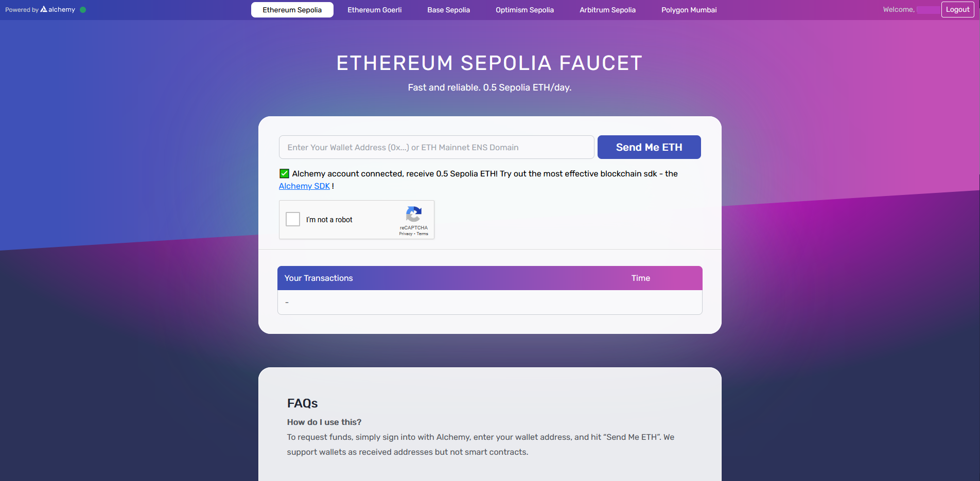Focus the wallet address input field
Image resolution: width=980 pixels, height=481 pixels.
(436, 147)
